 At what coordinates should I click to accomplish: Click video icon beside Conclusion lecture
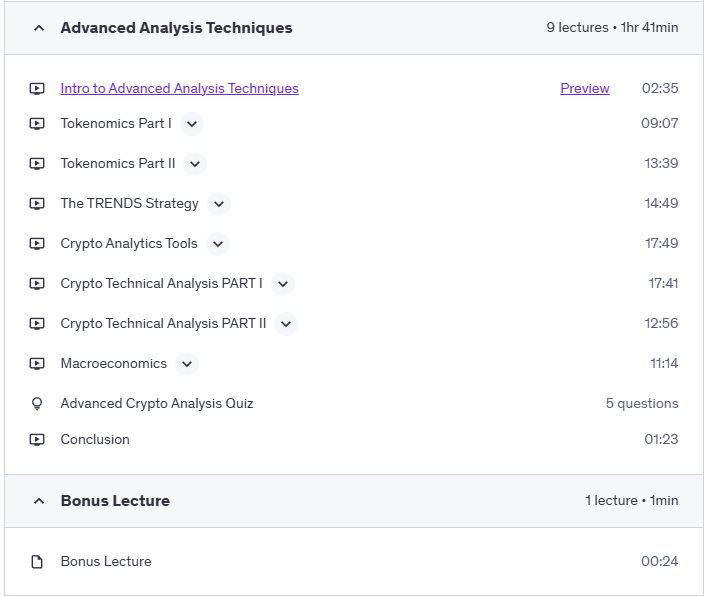coord(37,440)
